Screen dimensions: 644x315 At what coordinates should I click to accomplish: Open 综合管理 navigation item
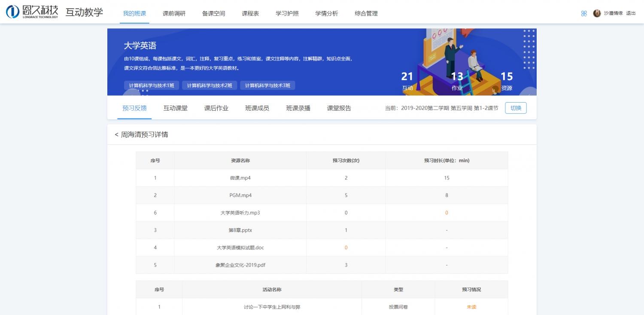pos(366,13)
